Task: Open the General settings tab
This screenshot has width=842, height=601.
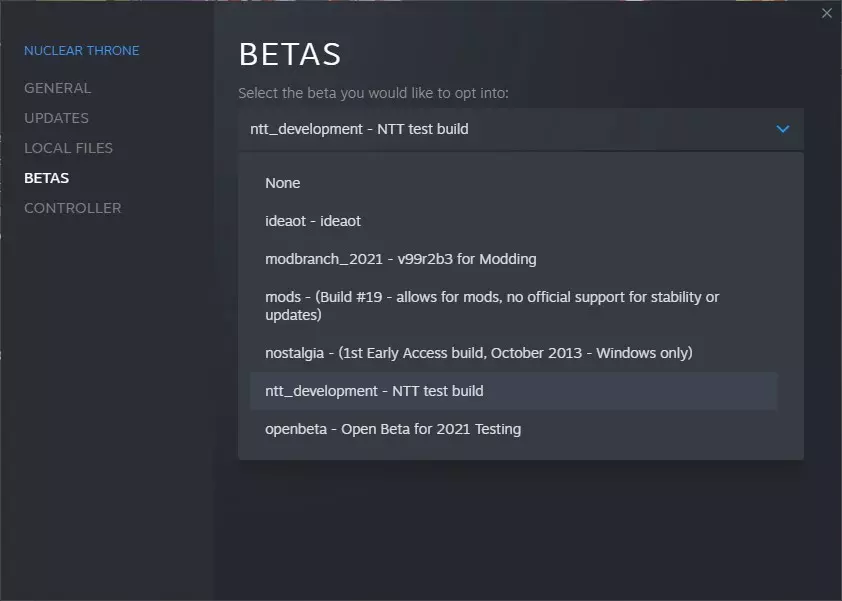Action: click(57, 88)
